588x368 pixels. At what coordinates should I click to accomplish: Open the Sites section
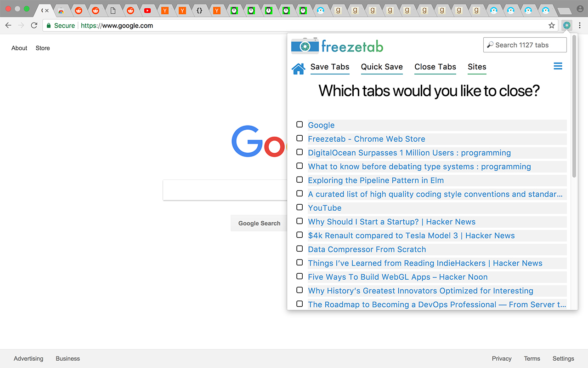click(477, 67)
